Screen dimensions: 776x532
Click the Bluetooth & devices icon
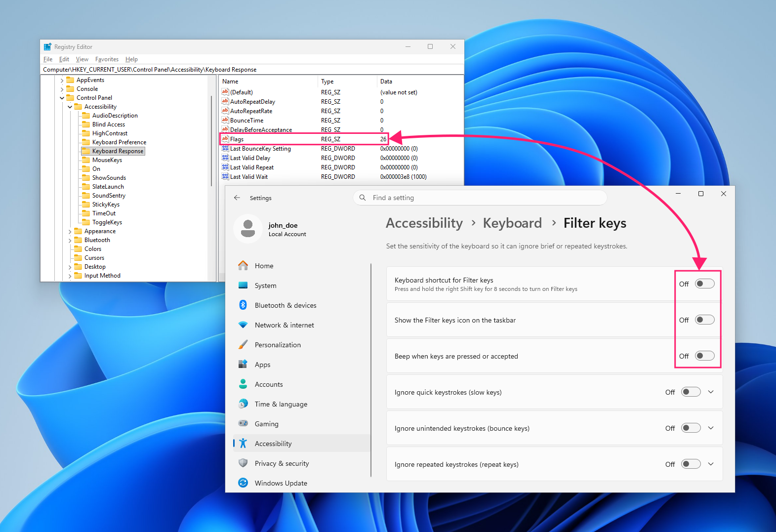point(243,305)
